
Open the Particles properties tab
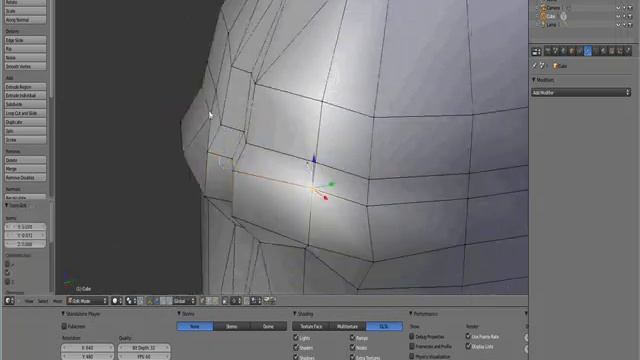[x=620, y=51]
